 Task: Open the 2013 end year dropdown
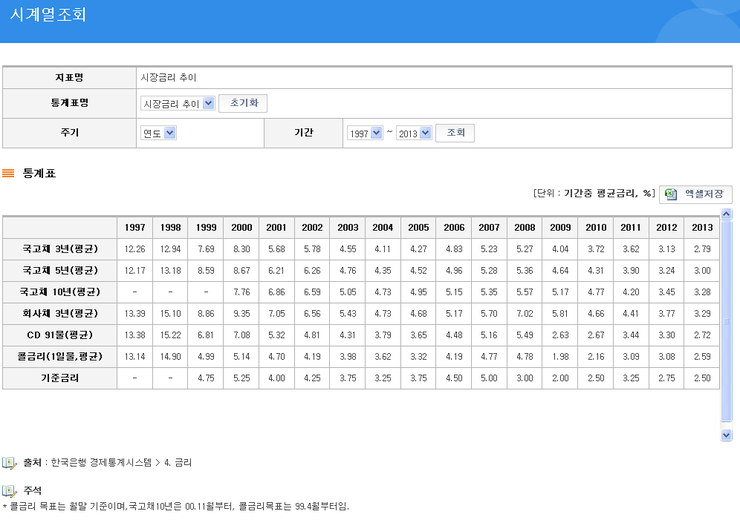coord(414,133)
